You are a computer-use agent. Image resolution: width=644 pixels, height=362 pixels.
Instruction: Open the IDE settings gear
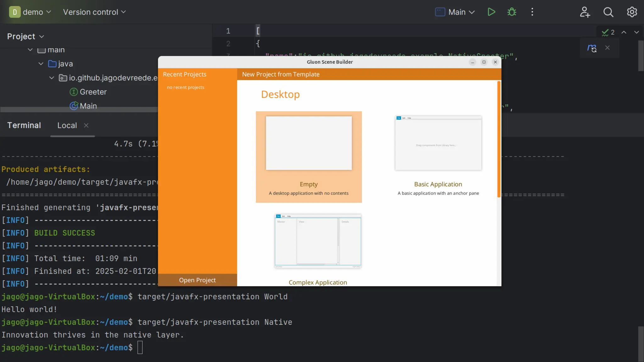tap(632, 12)
